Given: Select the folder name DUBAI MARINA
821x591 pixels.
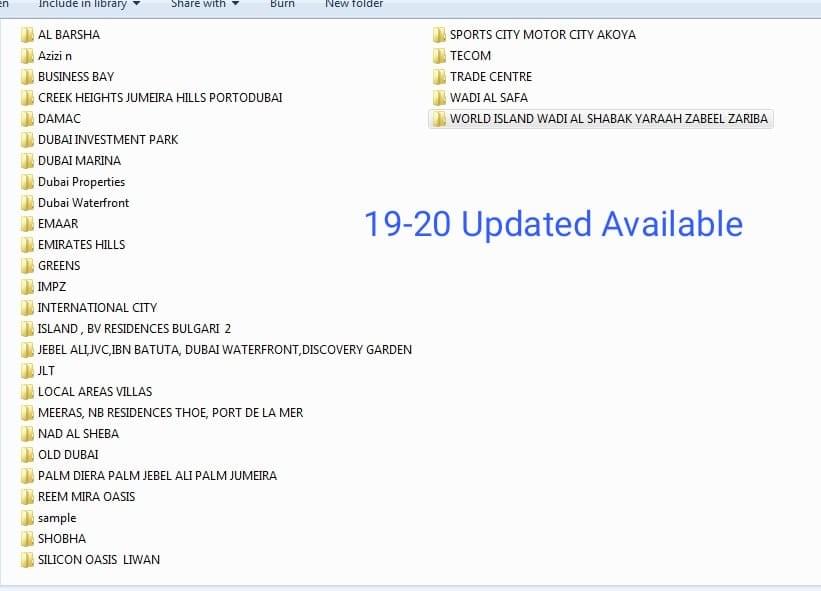Looking at the screenshot, I should click(80, 161).
